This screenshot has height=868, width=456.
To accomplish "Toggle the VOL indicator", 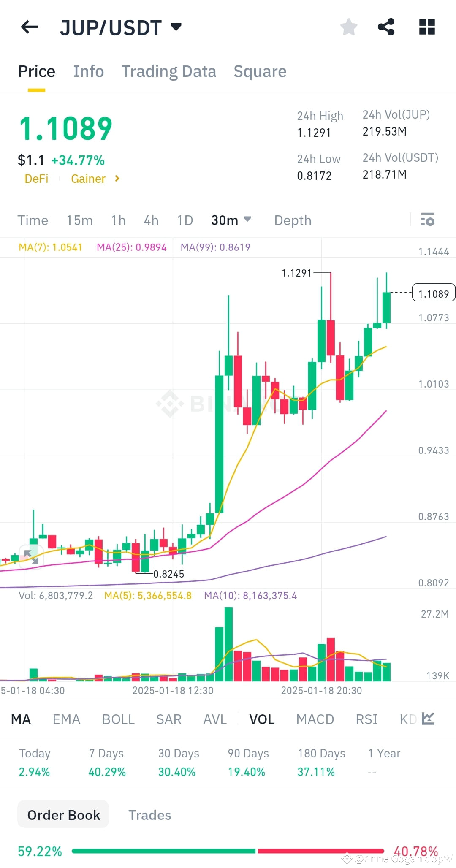I will [261, 719].
